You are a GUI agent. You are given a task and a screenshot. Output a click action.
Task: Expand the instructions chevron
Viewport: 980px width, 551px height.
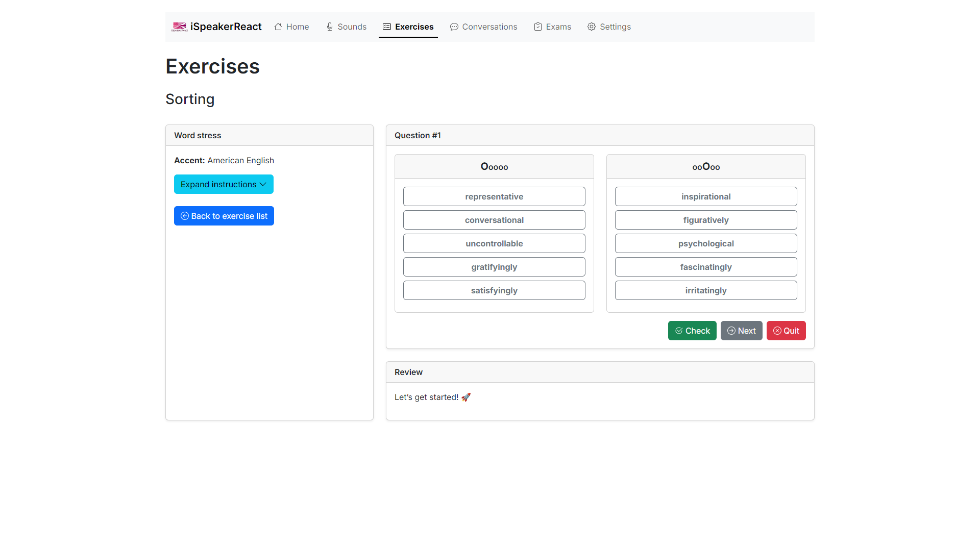point(263,184)
